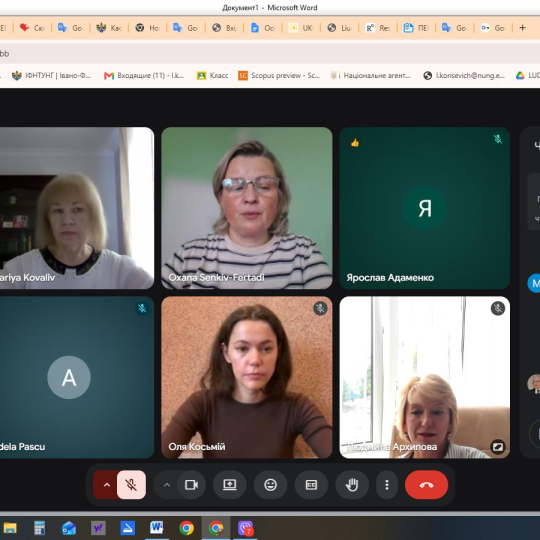Switch to the UK browser tab

[x=301, y=28]
